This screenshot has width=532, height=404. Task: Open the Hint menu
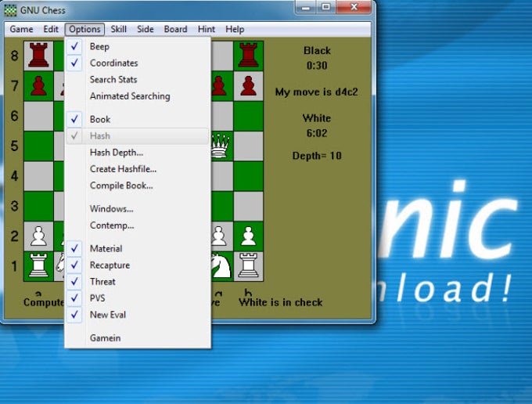[x=207, y=29]
